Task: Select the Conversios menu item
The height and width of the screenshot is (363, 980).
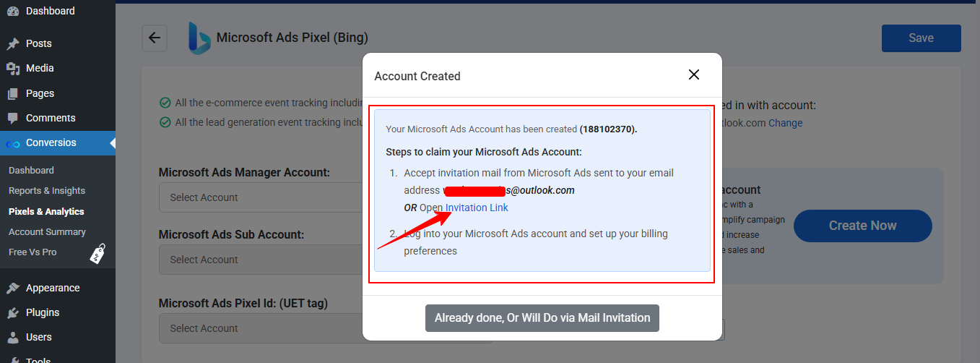Action: pyautogui.click(x=58, y=142)
